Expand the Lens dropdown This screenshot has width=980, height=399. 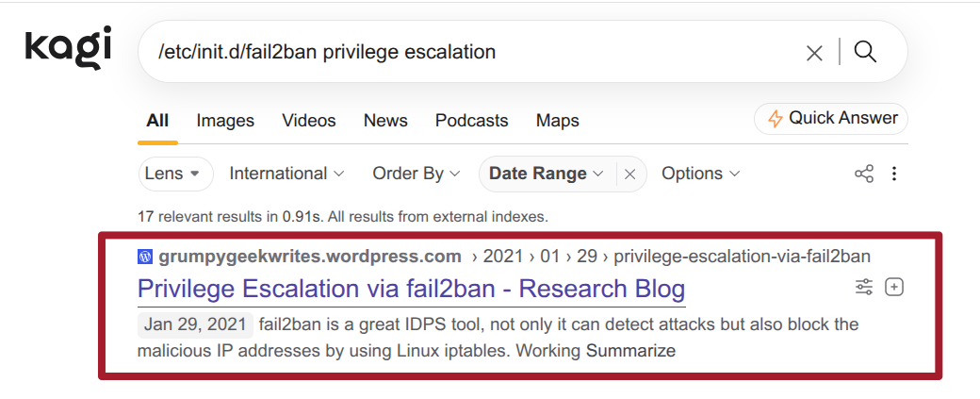(175, 174)
